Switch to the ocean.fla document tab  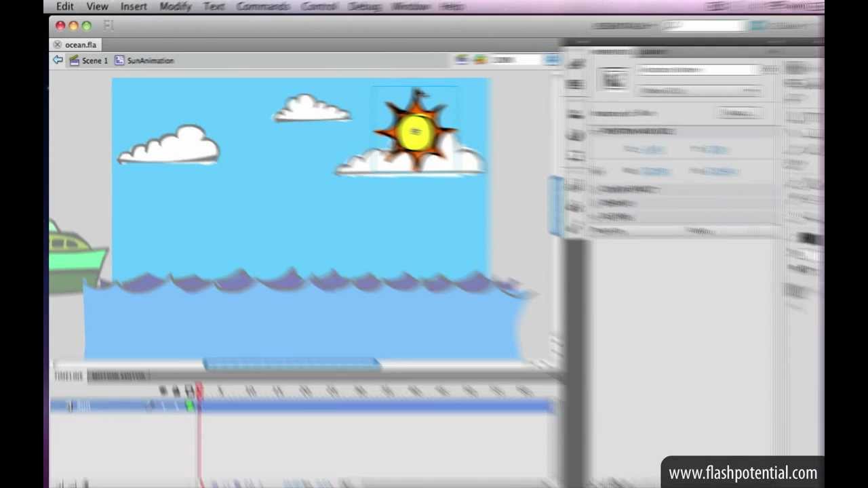[x=81, y=45]
